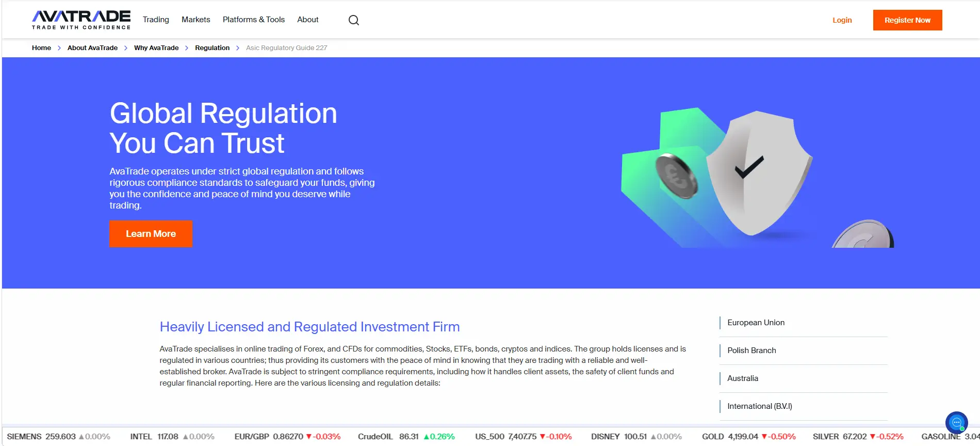Image resolution: width=980 pixels, height=446 pixels.
Task: Go to Why AvaTrade breadcrumb
Action: pyautogui.click(x=156, y=48)
